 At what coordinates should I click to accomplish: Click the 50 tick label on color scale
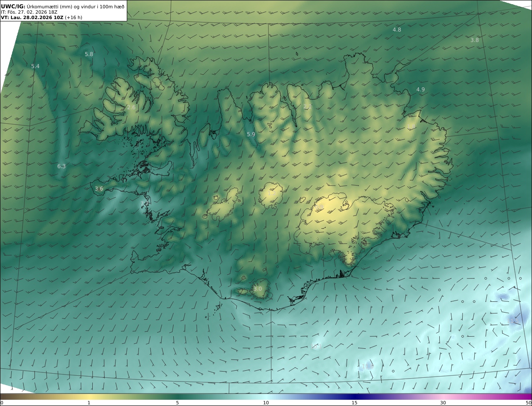[x=528, y=403]
